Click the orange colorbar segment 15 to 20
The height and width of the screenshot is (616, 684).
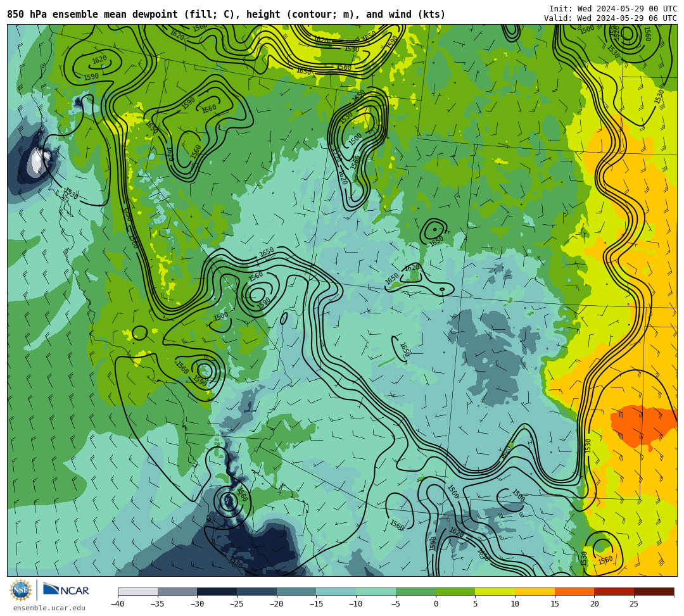coord(574,591)
